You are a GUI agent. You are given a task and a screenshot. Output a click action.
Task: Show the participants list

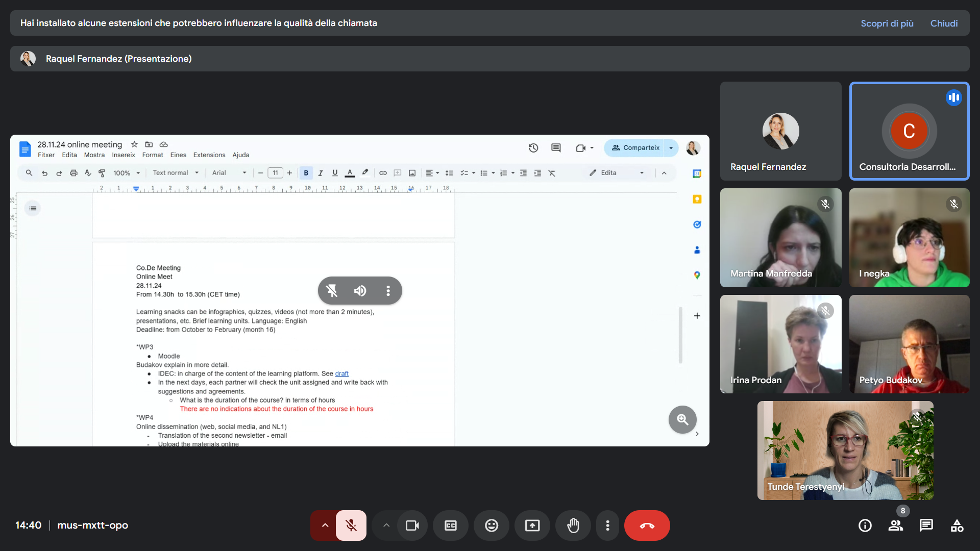coord(895,525)
